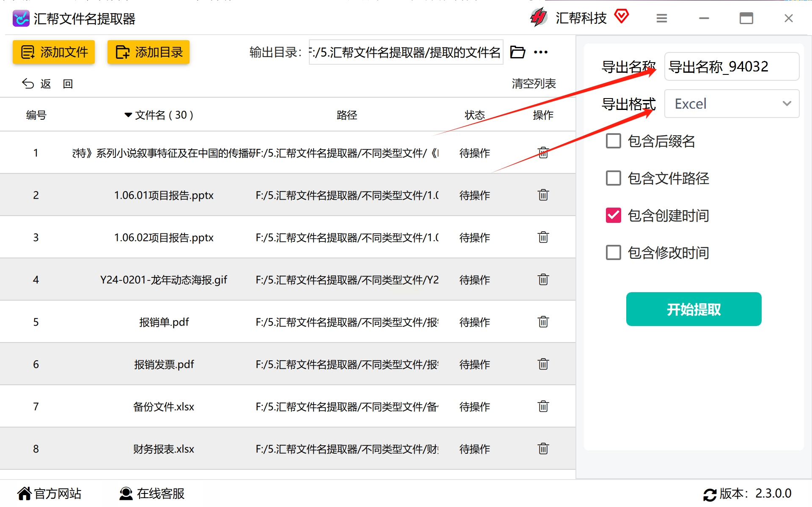
Task: Click the 汇帮文件名提取器 app logo icon
Action: [21, 19]
